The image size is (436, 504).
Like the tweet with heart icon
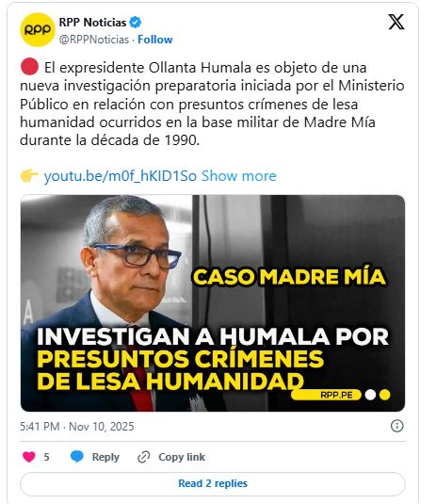point(29,457)
